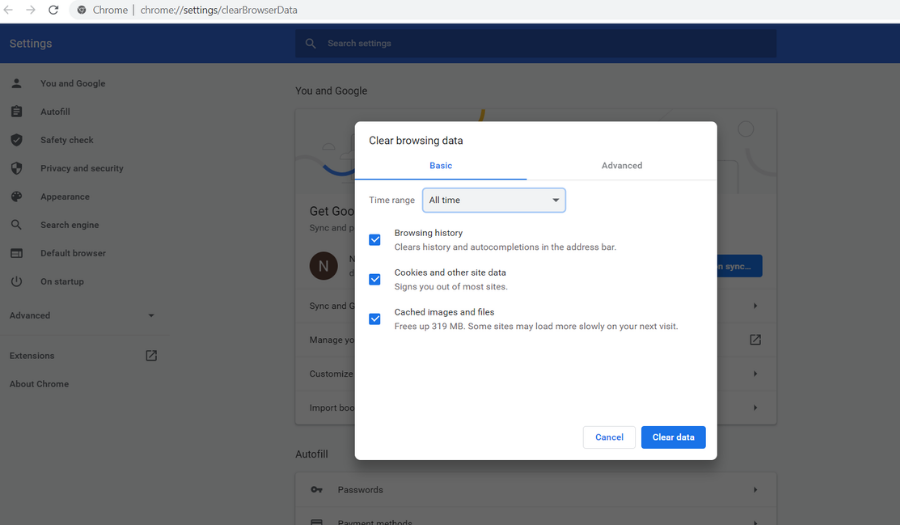This screenshot has width=900, height=525.
Task: Click the Safety check shield icon
Action: coord(17,139)
